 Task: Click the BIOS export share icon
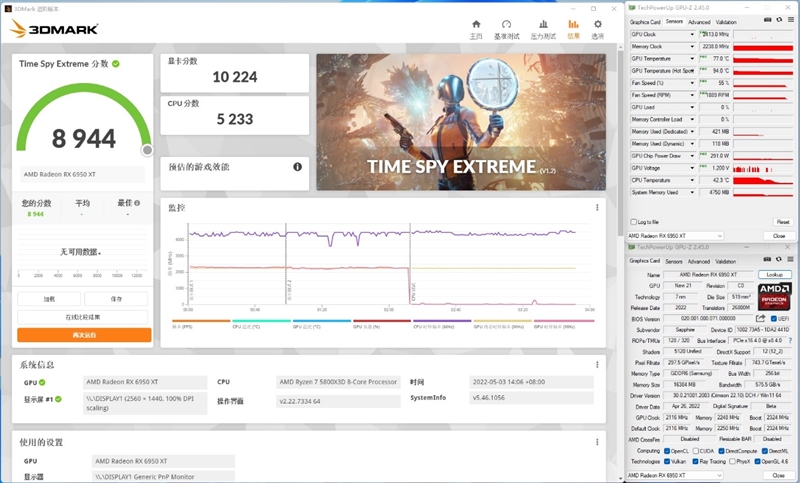(x=760, y=318)
